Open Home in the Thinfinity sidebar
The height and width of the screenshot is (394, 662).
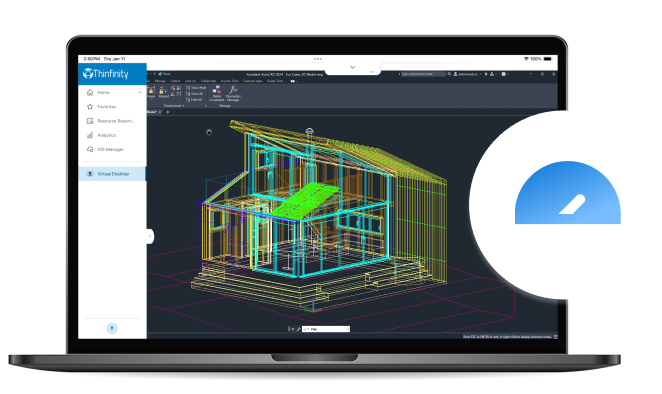103,92
